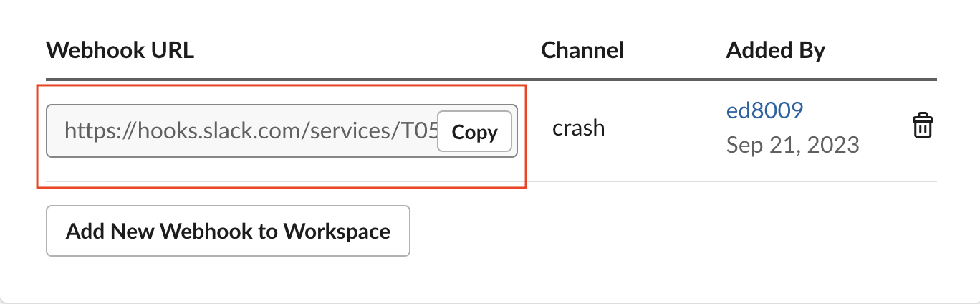Select the crash channel name
The height and width of the screenshot is (304, 980).
(579, 128)
